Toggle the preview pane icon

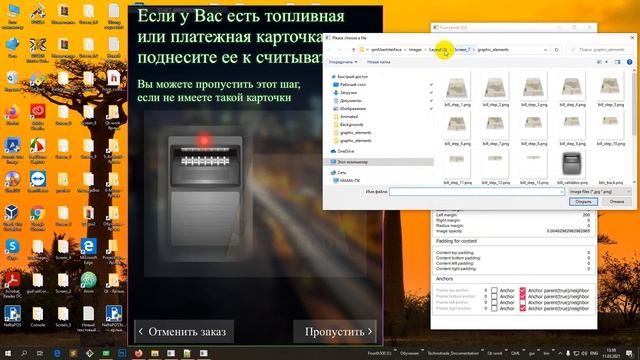[617, 62]
